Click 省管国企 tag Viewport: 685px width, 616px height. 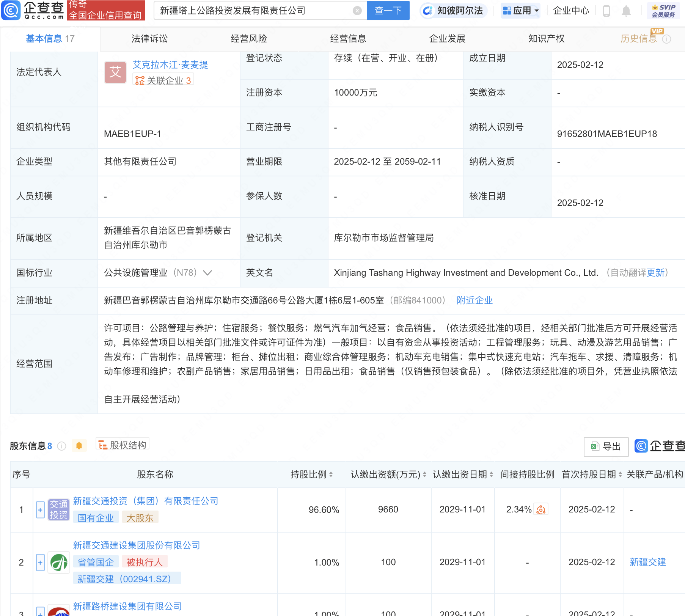click(96, 562)
